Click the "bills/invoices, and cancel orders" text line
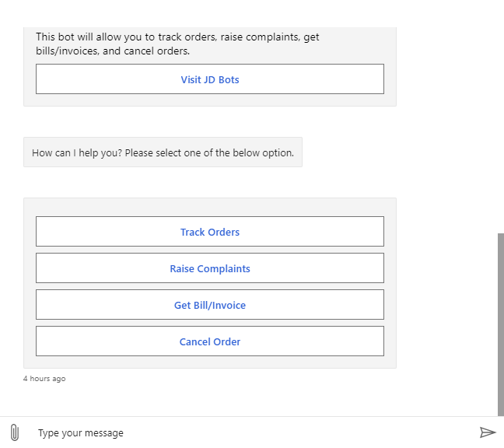This screenshot has height=448, width=504. (x=113, y=51)
